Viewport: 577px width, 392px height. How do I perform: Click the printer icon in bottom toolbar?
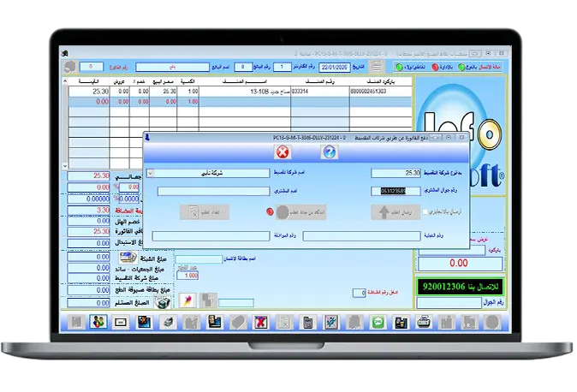click(422, 322)
